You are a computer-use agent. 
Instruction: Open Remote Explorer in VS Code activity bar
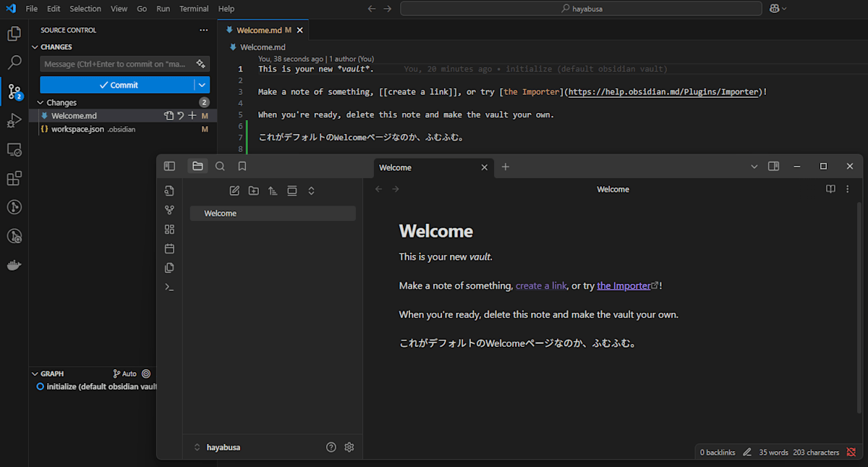[14, 149]
